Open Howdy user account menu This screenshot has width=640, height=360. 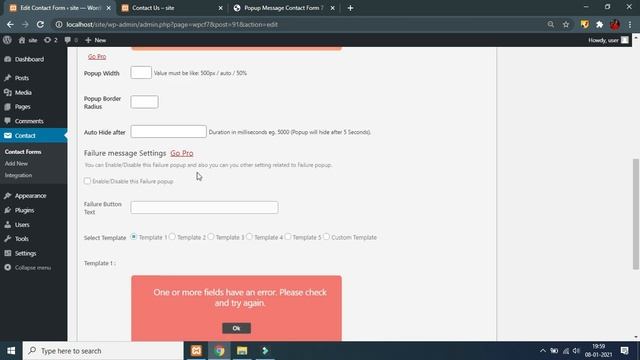tap(608, 40)
